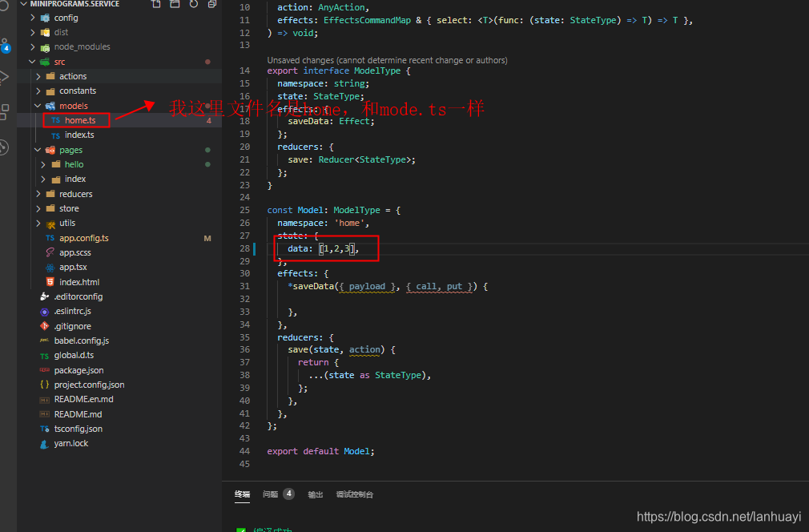This screenshot has width=809, height=532.
Task: Click line number 28 in the gutter
Action: (244, 248)
